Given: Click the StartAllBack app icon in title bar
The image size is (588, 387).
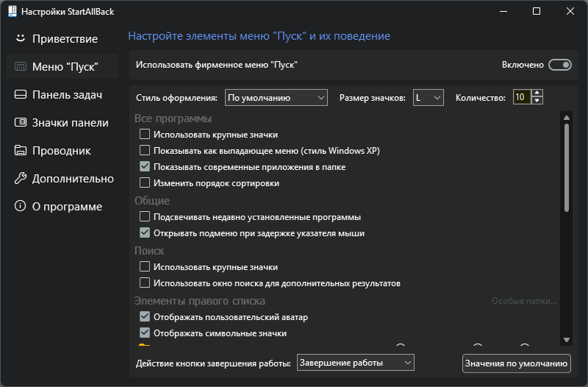Looking at the screenshot, I should pos(12,11).
